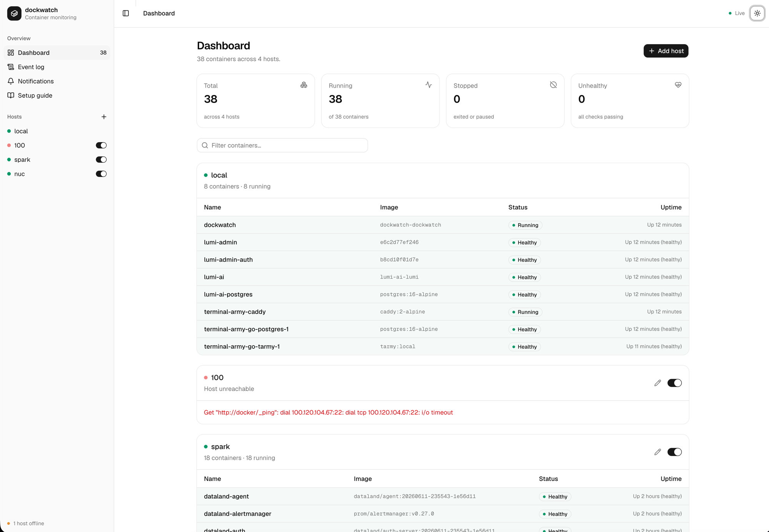Open Dashboard in the sidebar

tap(57, 53)
